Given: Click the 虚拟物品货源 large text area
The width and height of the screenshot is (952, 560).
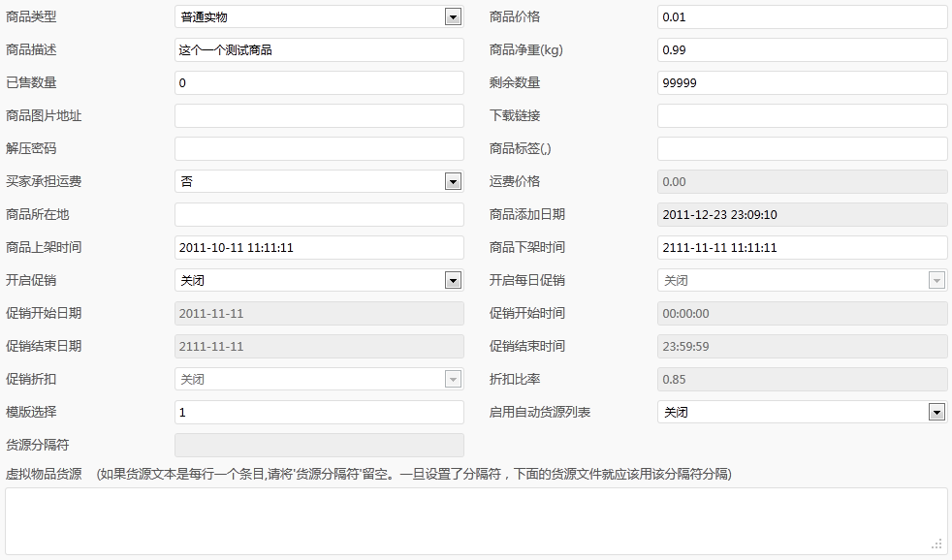Looking at the screenshot, I should click(476, 521).
